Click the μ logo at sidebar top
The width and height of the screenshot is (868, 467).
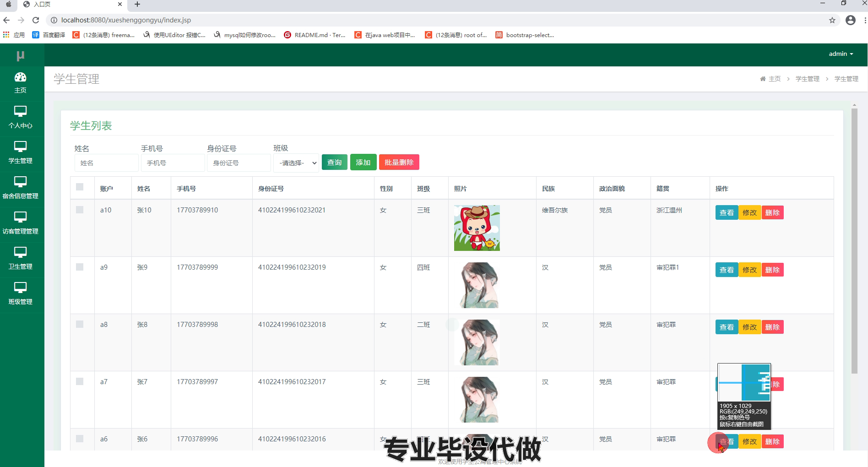tap(20, 56)
